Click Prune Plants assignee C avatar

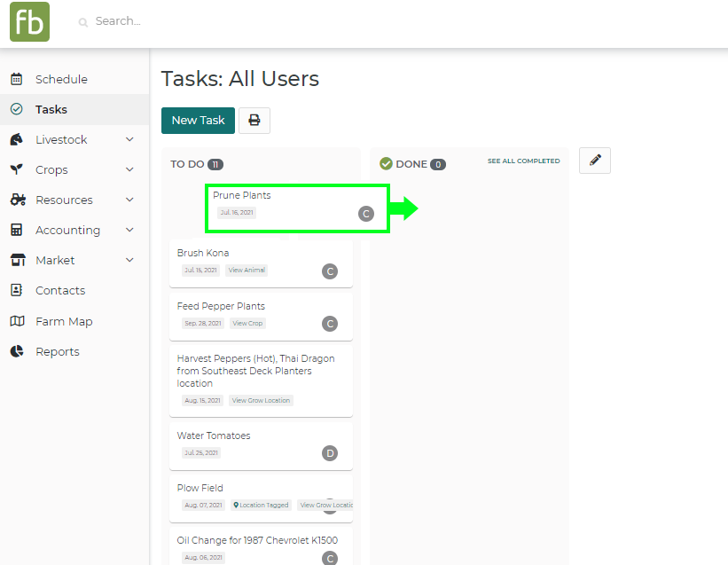click(366, 214)
